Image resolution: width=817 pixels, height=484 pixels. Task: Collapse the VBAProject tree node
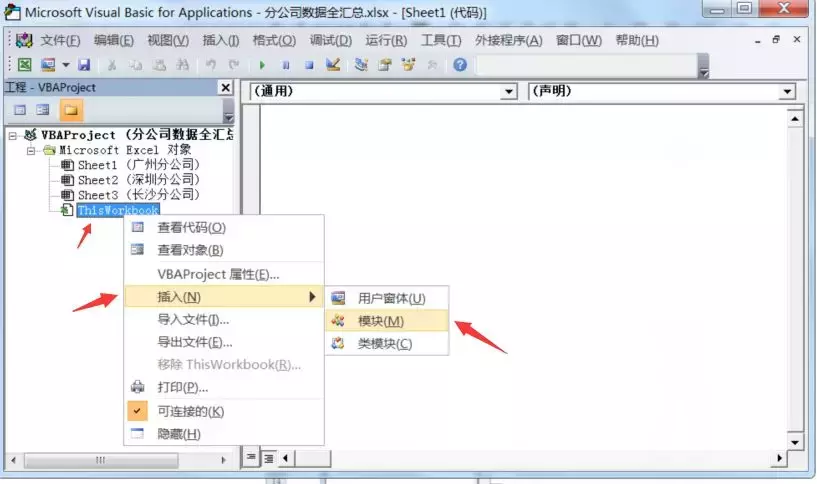[x=13, y=135]
